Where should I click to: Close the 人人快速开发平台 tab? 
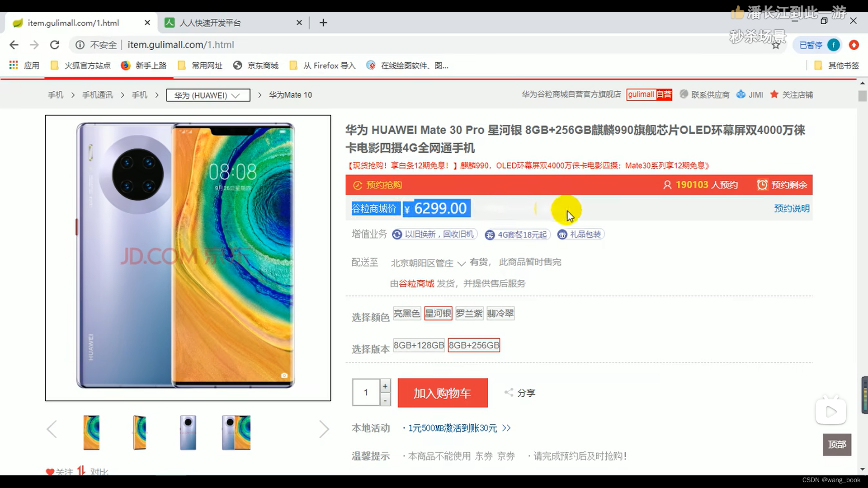[299, 23]
